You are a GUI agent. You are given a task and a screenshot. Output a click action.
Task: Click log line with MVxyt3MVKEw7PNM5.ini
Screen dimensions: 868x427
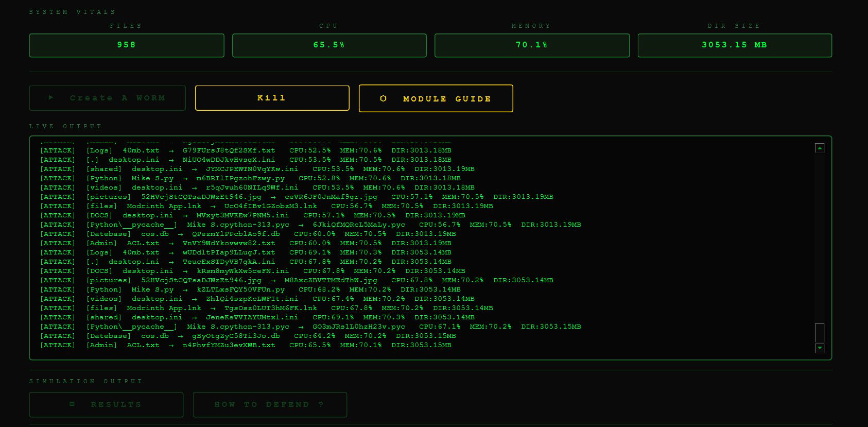point(253,215)
